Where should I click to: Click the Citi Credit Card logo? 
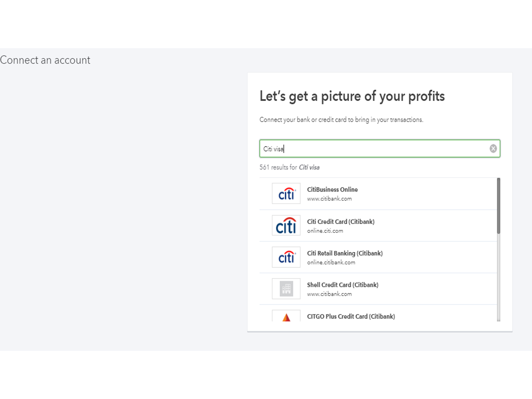coord(286,226)
